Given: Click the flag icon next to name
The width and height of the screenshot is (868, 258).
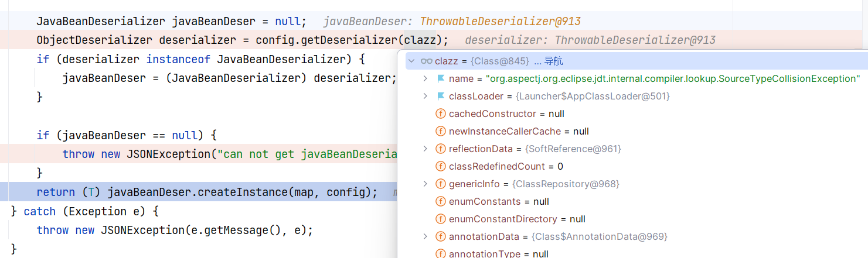Looking at the screenshot, I should pyautogui.click(x=441, y=79).
